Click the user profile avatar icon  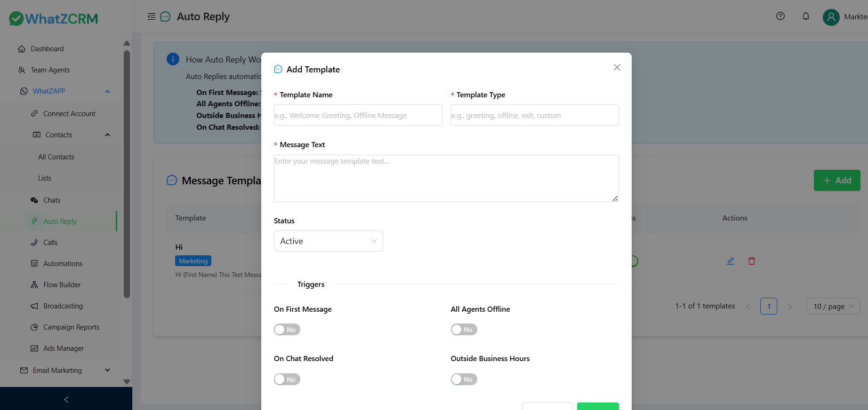831,17
